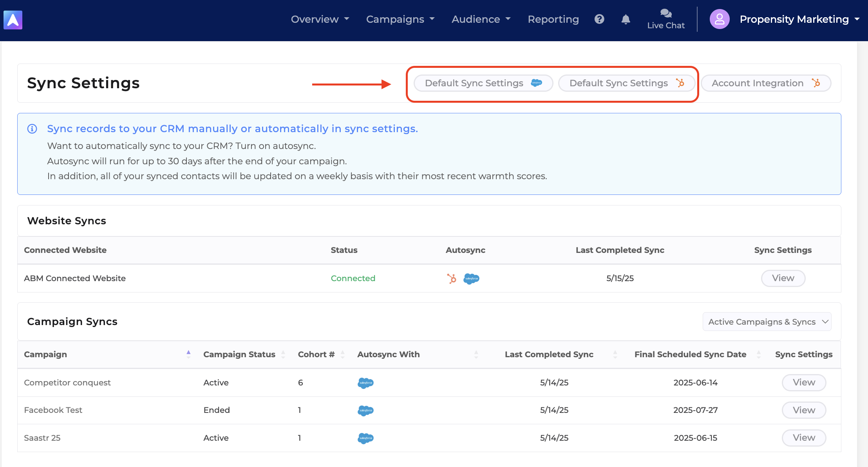Sort by Cohort # column

pos(343,354)
